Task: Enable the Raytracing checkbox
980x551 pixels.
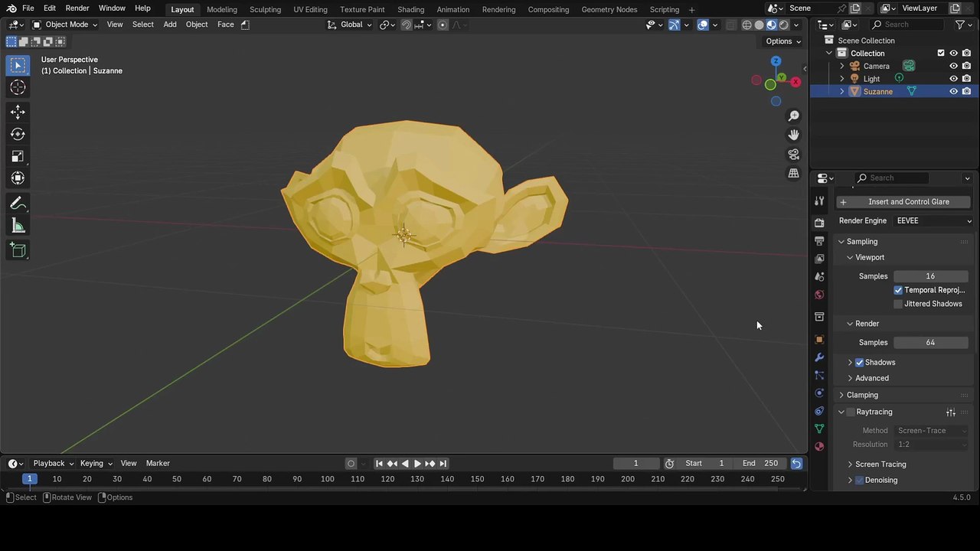Action: (850, 412)
